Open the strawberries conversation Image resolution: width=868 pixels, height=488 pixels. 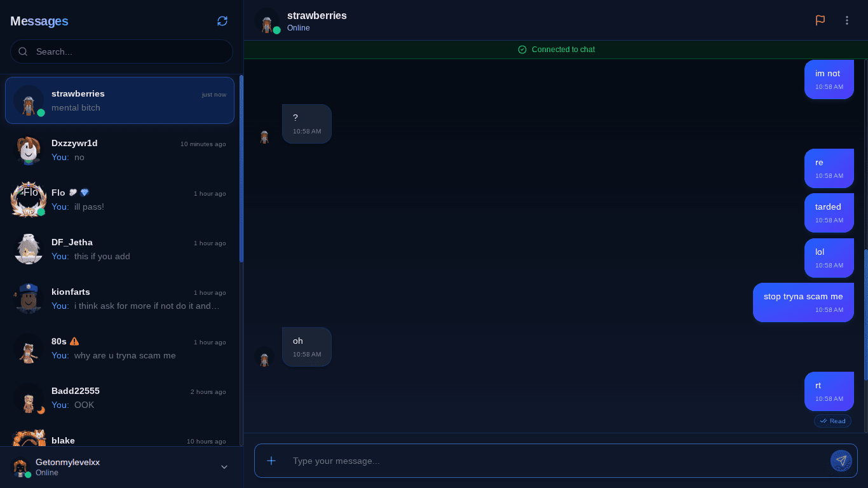(x=119, y=100)
